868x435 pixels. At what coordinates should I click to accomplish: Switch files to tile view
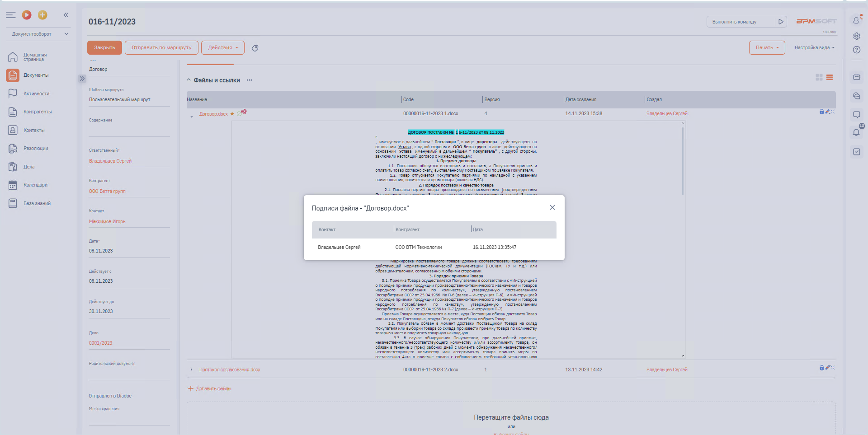click(819, 77)
